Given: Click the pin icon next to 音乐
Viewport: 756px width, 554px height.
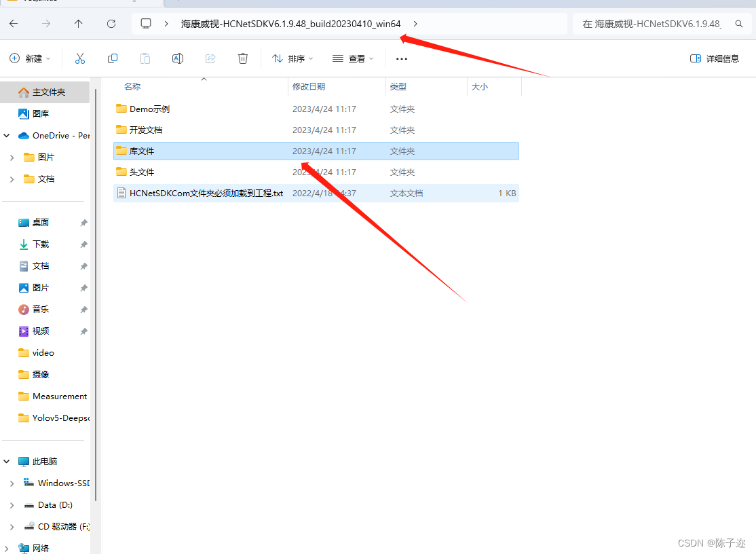Looking at the screenshot, I should tap(83, 310).
